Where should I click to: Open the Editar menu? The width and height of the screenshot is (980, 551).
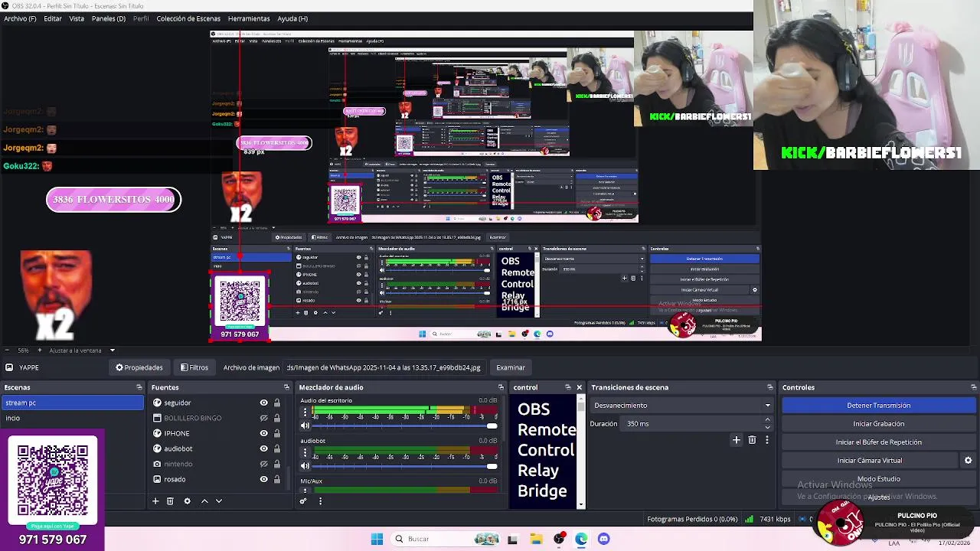point(53,18)
